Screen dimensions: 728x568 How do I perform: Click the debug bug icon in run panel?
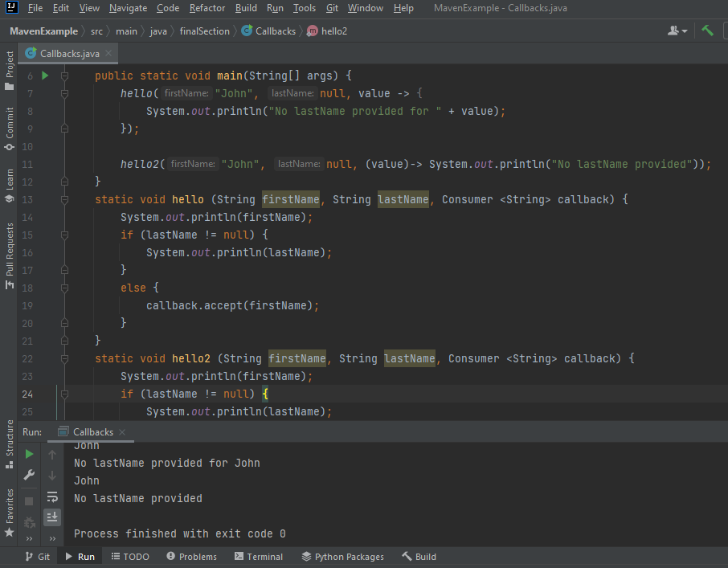[x=29, y=522]
